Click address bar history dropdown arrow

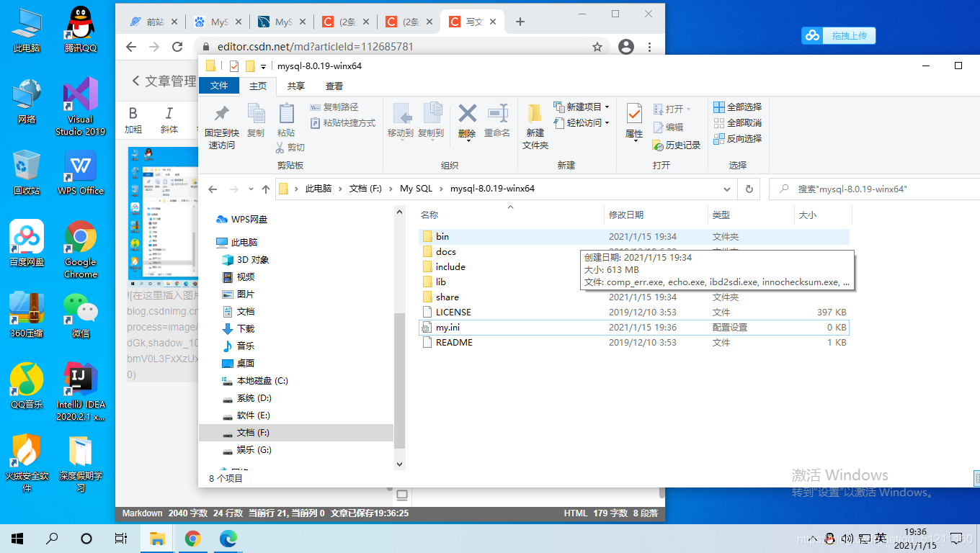pyautogui.click(x=727, y=189)
